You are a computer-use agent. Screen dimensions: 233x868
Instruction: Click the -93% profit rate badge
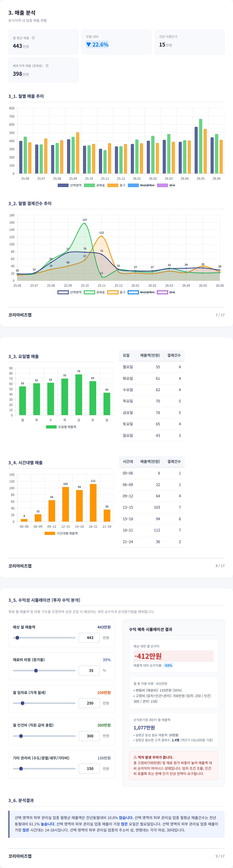168,665
